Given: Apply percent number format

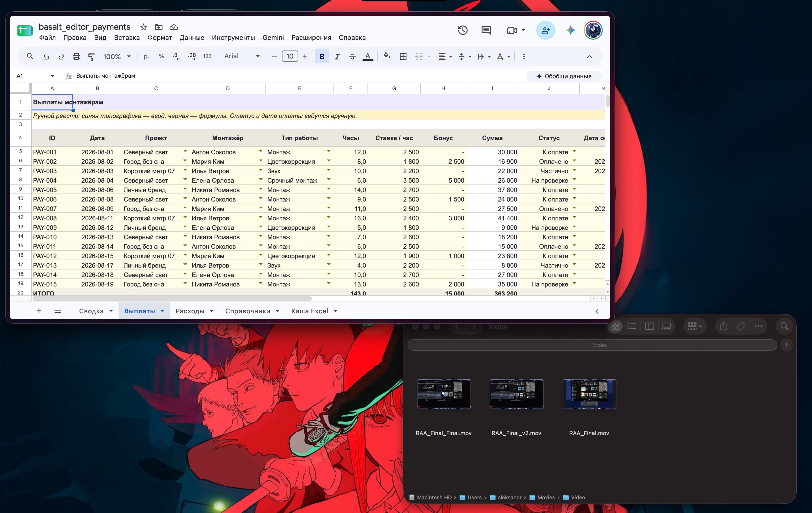Looking at the screenshot, I should [162, 56].
